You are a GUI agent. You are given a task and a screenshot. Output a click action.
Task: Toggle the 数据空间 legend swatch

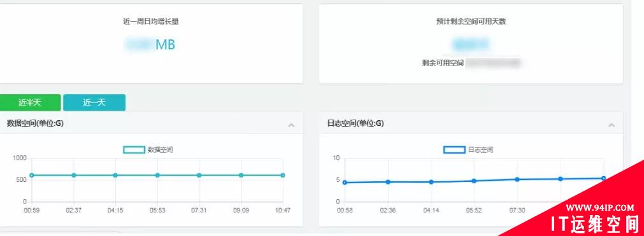point(134,150)
